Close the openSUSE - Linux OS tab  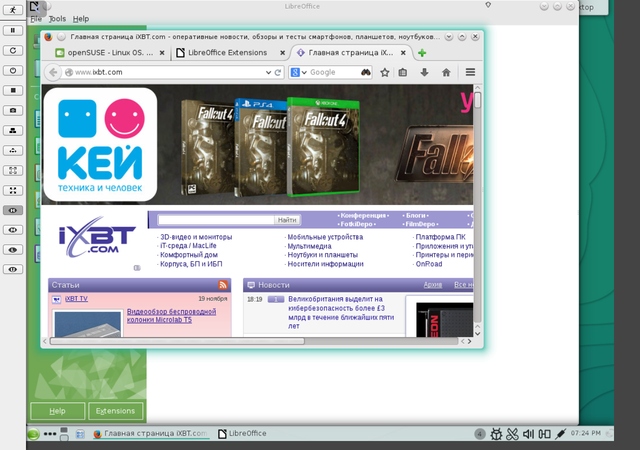(162, 53)
